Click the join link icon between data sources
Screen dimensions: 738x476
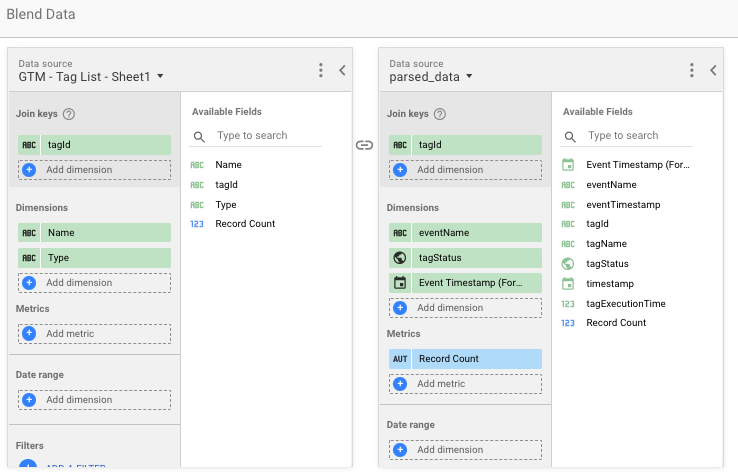[x=365, y=145]
